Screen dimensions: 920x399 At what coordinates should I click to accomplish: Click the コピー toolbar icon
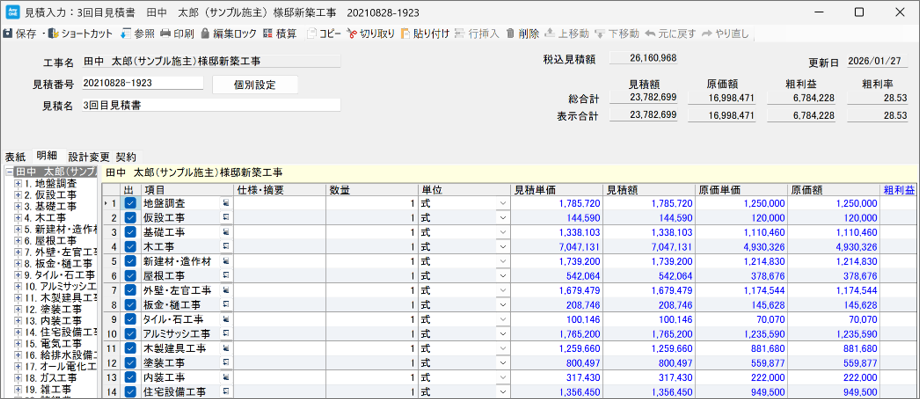tap(312, 34)
